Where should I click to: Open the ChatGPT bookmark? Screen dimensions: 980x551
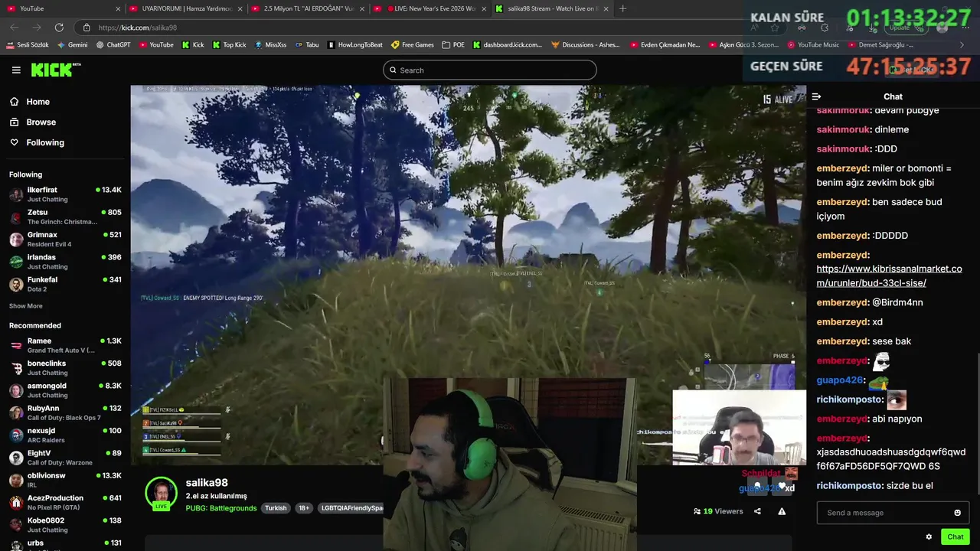click(113, 45)
